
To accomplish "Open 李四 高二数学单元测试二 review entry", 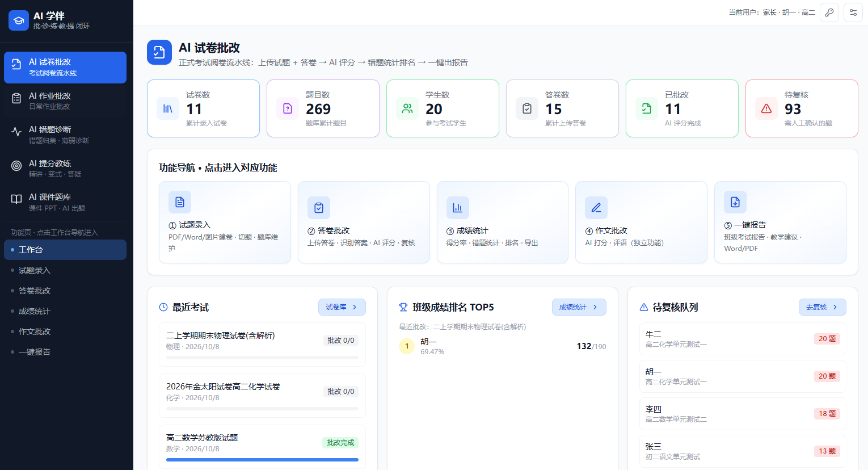I will [743, 414].
